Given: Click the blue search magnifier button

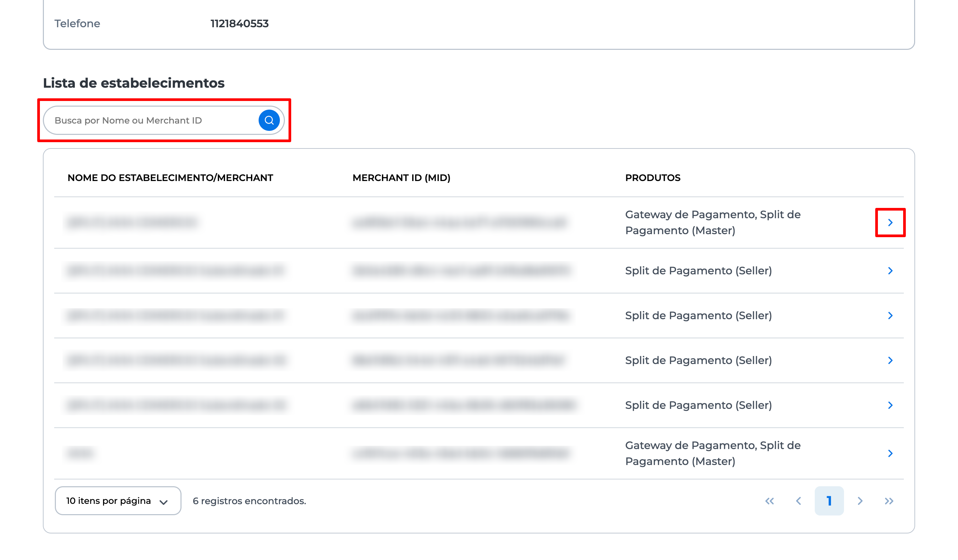Looking at the screenshot, I should pyautogui.click(x=269, y=121).
